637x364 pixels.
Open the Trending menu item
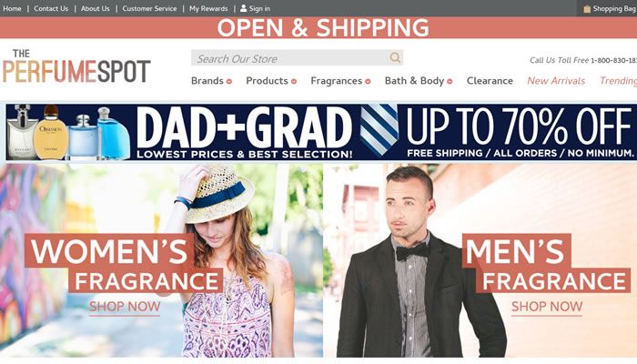point(618,81)
